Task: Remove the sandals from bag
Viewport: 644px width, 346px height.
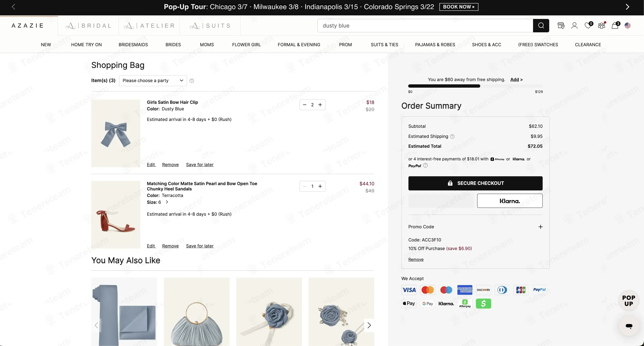Action: (x=170, y=246)
